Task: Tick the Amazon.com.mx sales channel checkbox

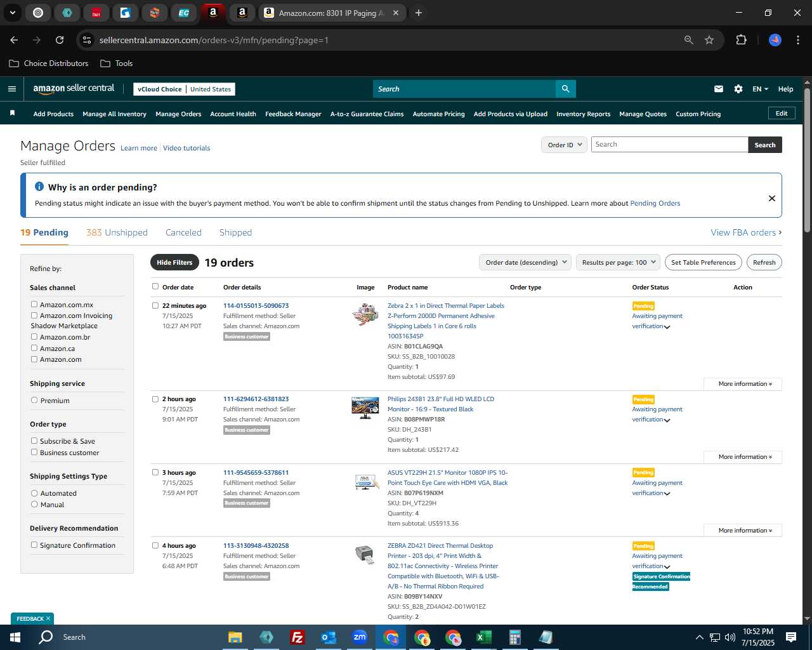Action: 34,304
